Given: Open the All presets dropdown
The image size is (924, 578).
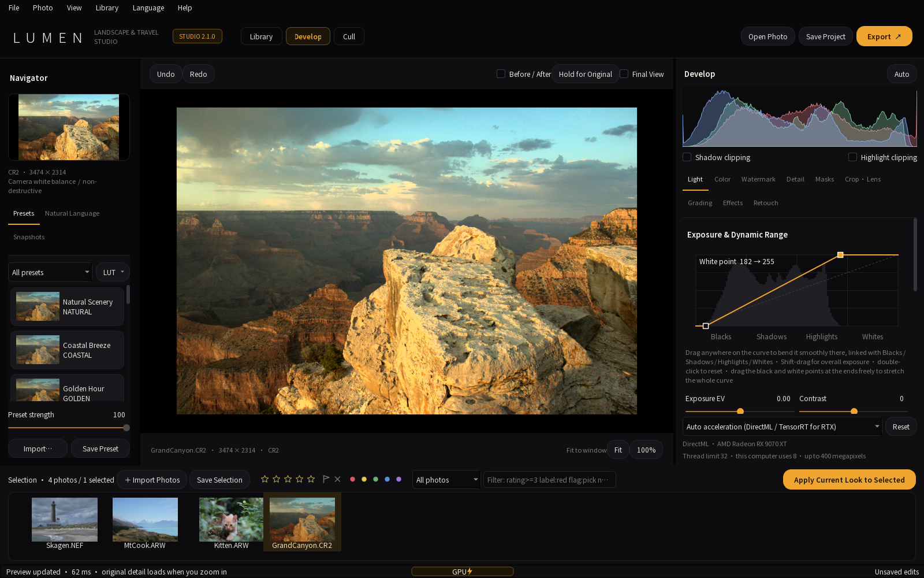Looking at the screenshot, I should 50,272.
